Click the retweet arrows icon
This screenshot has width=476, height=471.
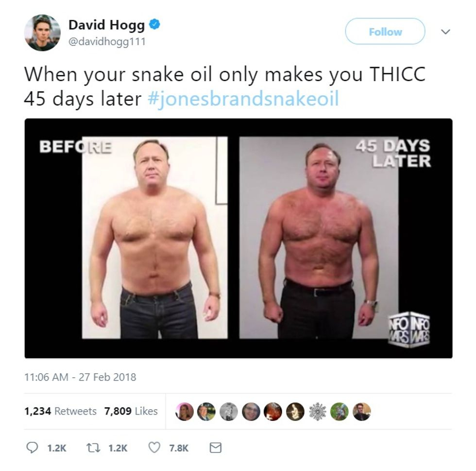tap(93, 448)
